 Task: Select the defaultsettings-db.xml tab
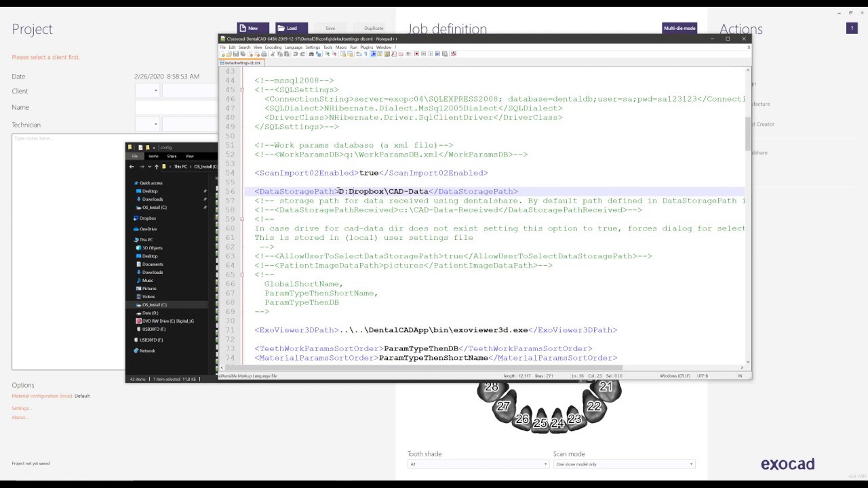point(241,63)
